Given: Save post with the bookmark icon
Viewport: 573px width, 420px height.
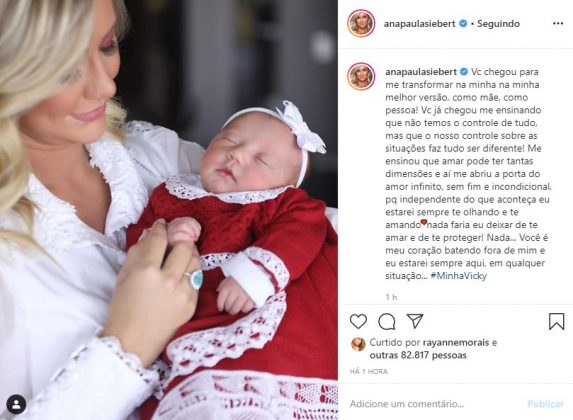Looking at the screenshot, I should [556, 322].
